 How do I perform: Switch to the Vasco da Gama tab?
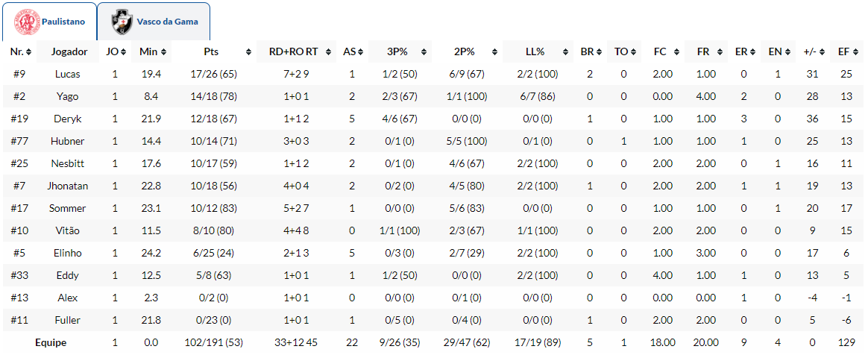coord(166,22)
